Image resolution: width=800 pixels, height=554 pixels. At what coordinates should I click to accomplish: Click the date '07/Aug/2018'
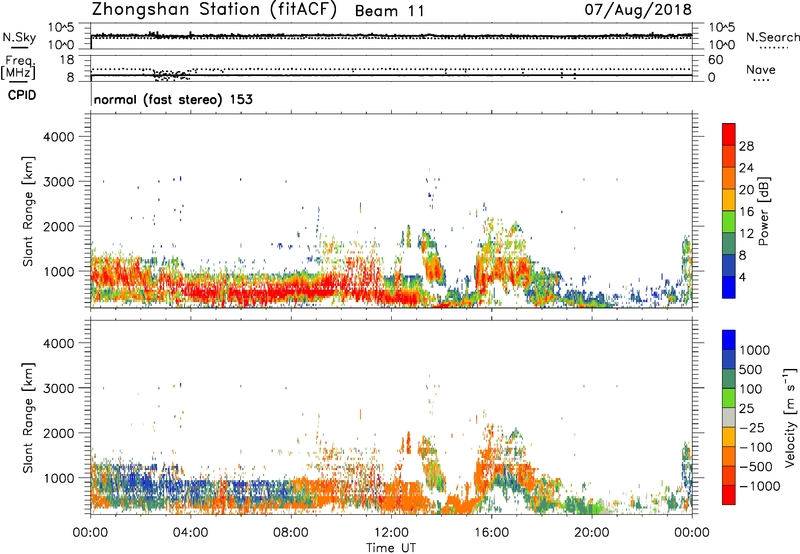[x=638, y=9]
